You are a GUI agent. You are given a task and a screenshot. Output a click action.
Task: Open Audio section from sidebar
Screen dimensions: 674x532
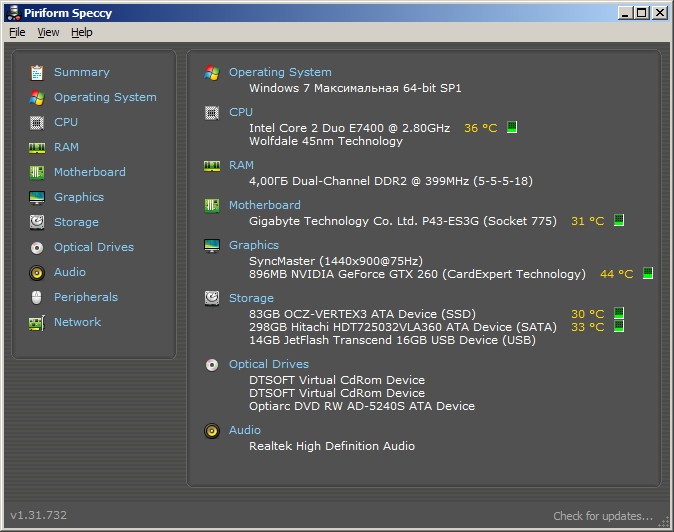point(70,272)
